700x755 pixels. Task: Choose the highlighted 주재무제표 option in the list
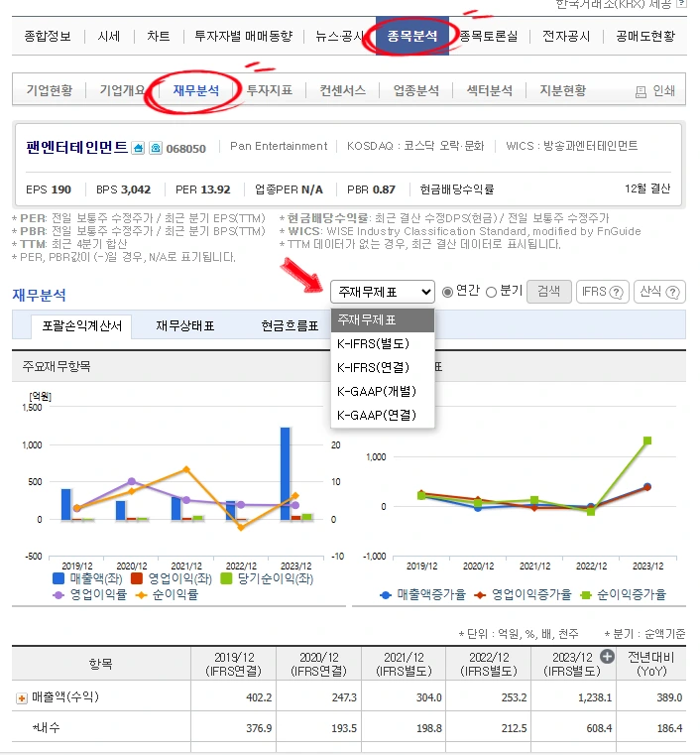click(x=383, y=319)
